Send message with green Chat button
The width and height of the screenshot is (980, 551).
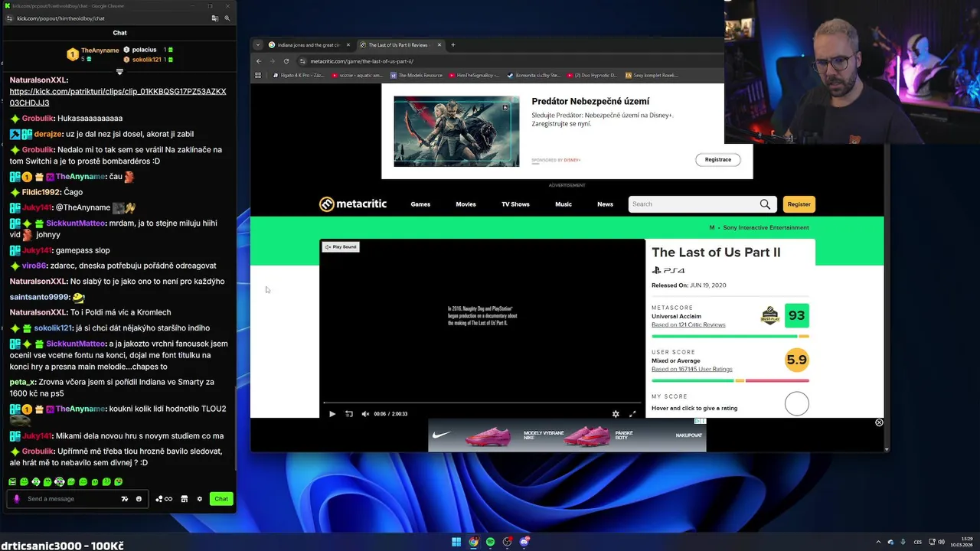click(x=221, y=499)
